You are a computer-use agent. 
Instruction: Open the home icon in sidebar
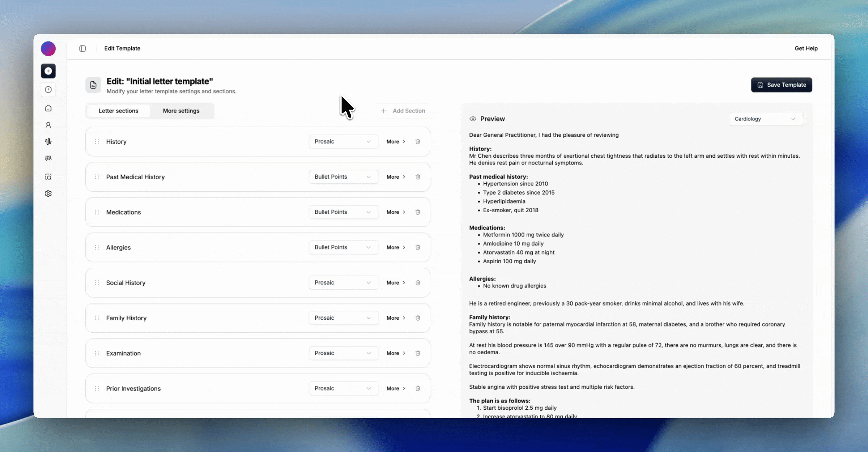[48, 108]
